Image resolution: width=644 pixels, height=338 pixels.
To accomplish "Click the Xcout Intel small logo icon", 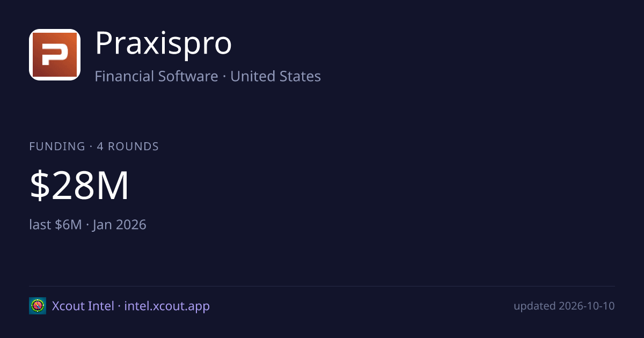I will [x=38, y=306].
